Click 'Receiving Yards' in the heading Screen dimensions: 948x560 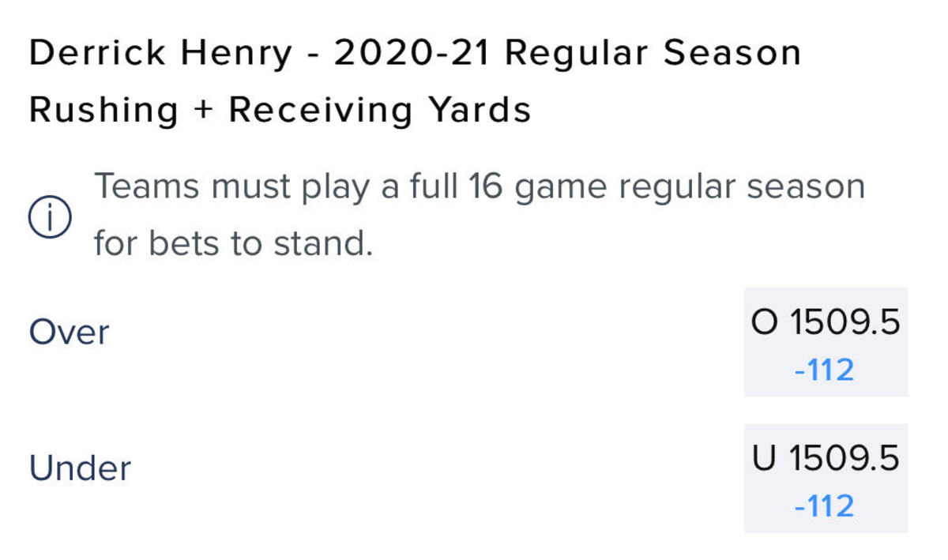pyautogui.click(x=380, y=111)
